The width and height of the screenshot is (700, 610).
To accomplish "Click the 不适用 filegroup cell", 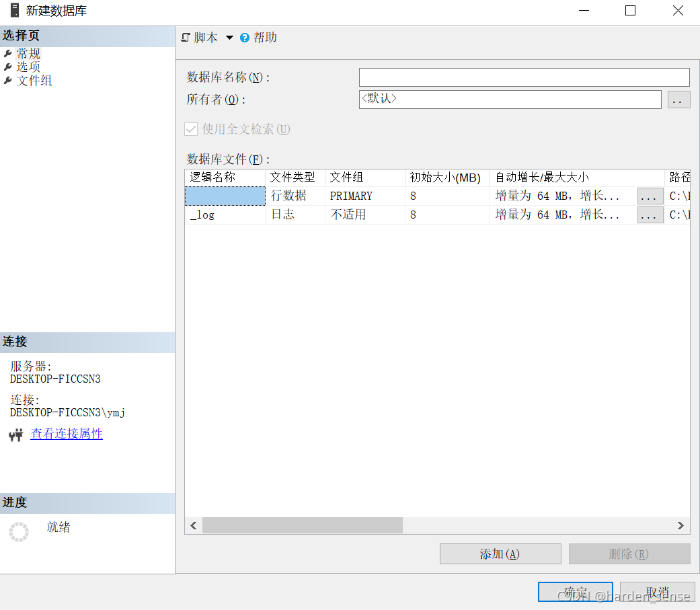I will click(364, 215).
